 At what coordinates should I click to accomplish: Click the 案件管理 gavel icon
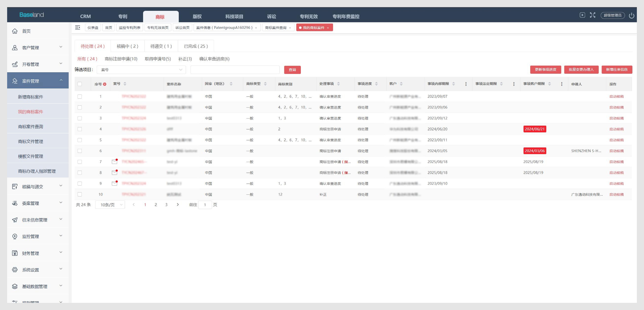point(15,81)
